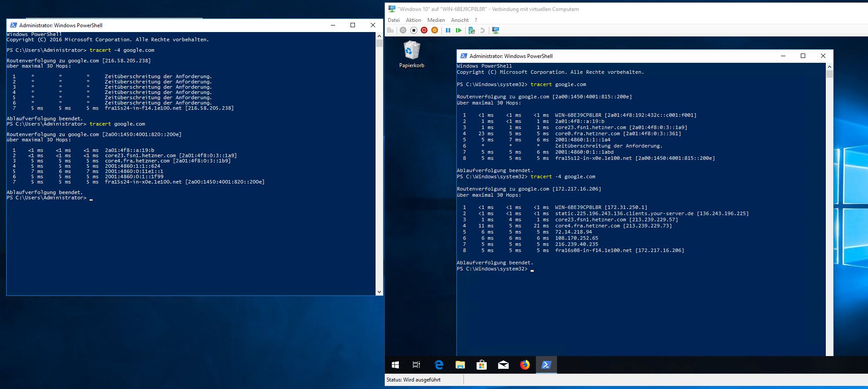Viewport: 868px width, 389px height.
Task: Open Microsoft Store from the VM taskbar
Action: pos(481,365)
